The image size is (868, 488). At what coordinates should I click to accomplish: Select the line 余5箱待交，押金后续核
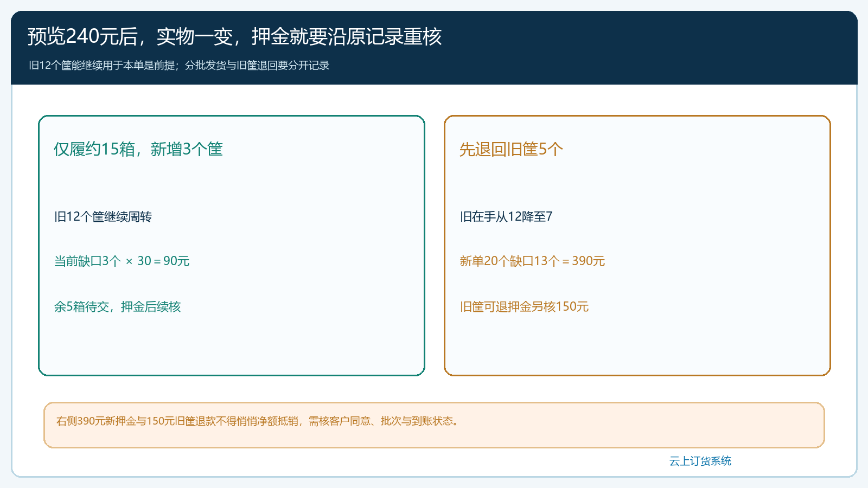117,307
